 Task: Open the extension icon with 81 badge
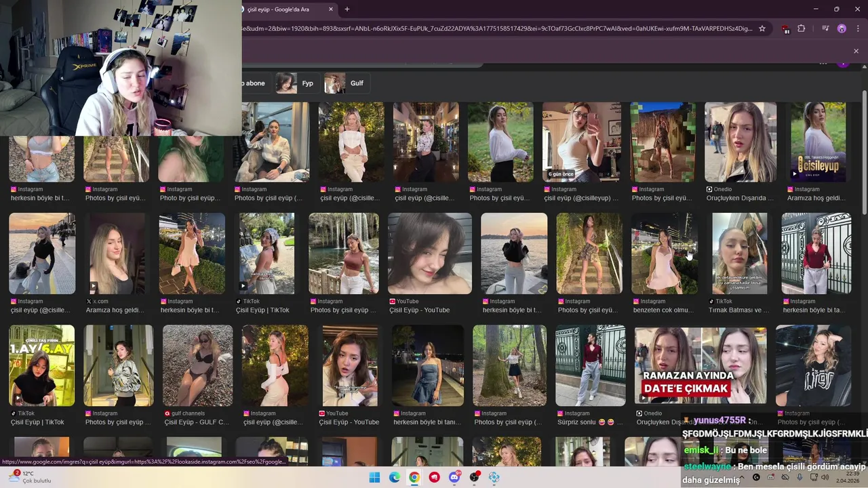coord(785,28)
